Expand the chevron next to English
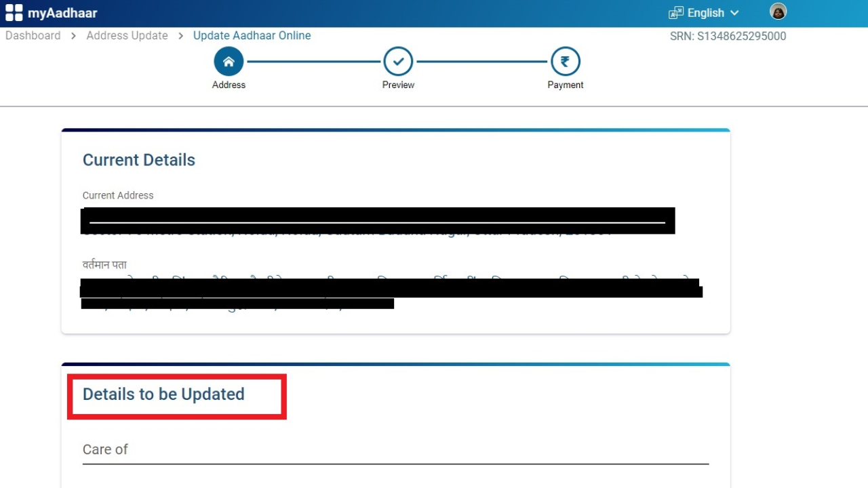This screenshot has height=488, width=868. (x=734, y=13)
